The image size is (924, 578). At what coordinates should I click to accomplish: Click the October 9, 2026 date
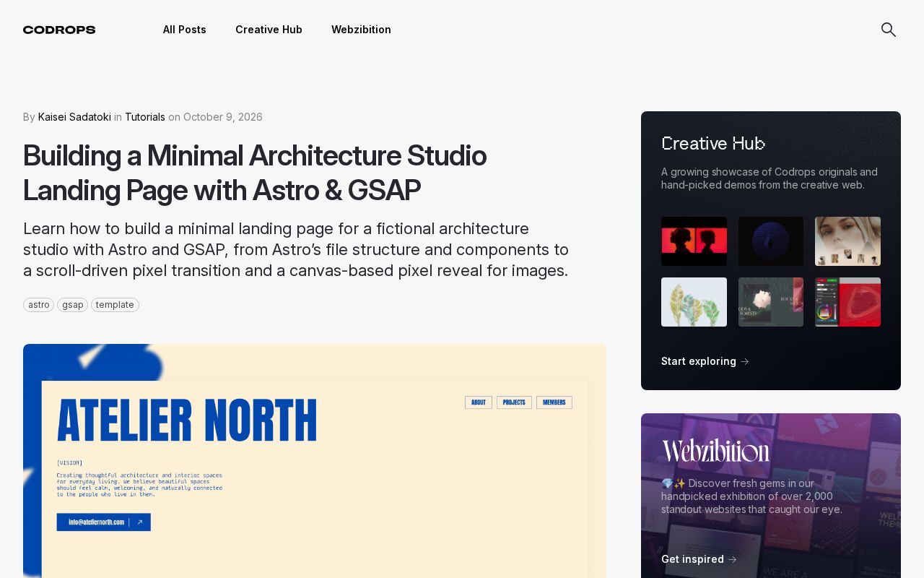point(223,117)
